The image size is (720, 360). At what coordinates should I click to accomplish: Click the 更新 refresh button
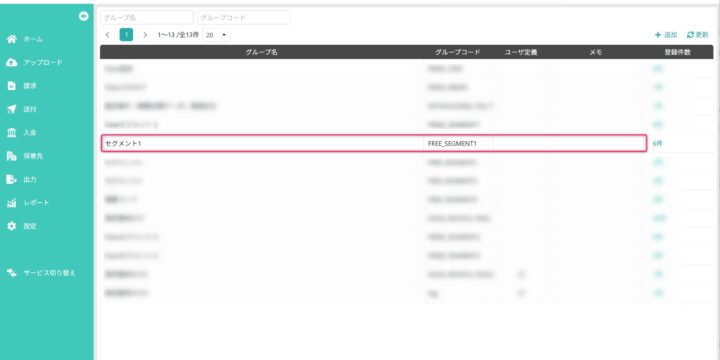pyautogui.click(x=698, y=35)
